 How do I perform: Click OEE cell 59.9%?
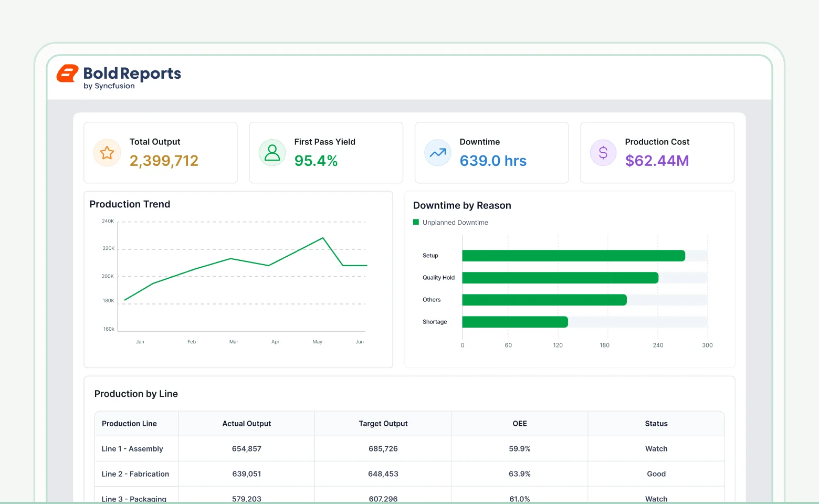pos(520,449)
